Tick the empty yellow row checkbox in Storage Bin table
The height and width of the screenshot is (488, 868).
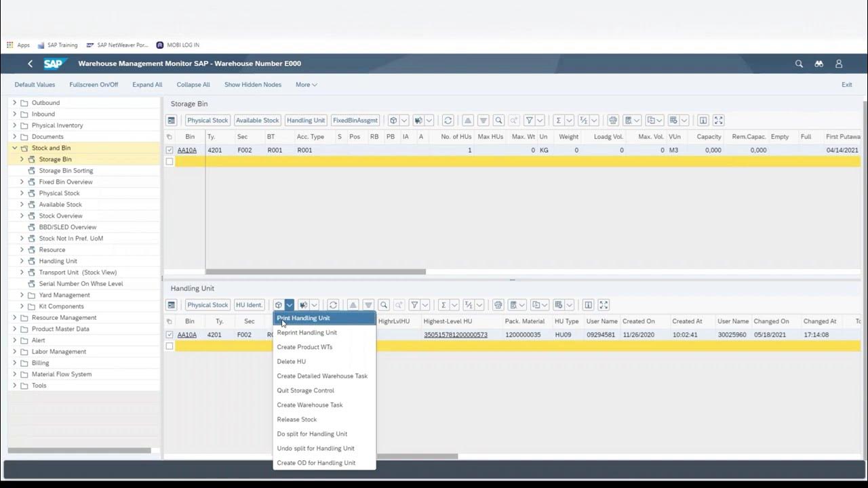pos(170,161)
